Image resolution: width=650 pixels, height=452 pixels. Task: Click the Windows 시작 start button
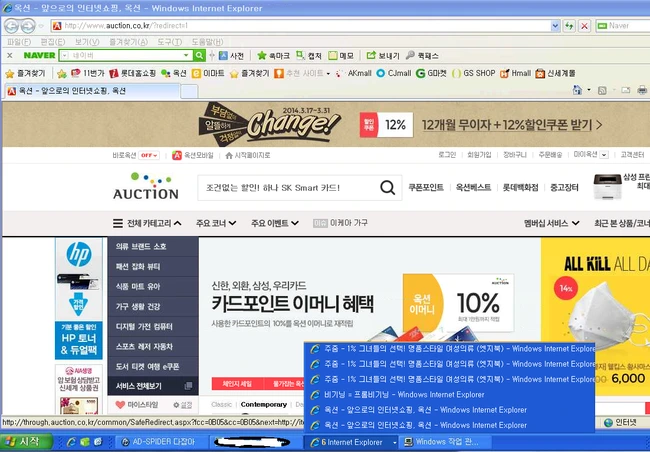[26, 442]
